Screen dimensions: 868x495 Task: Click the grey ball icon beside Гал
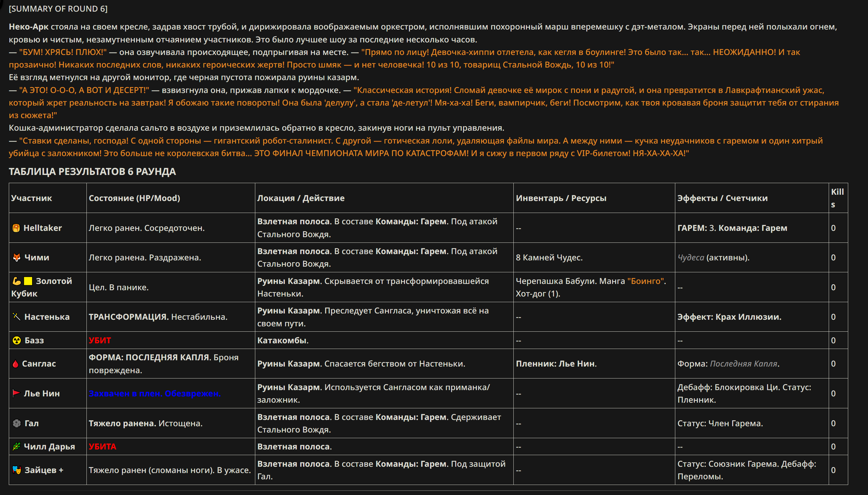pyautogui.click(x=16, y=423)
